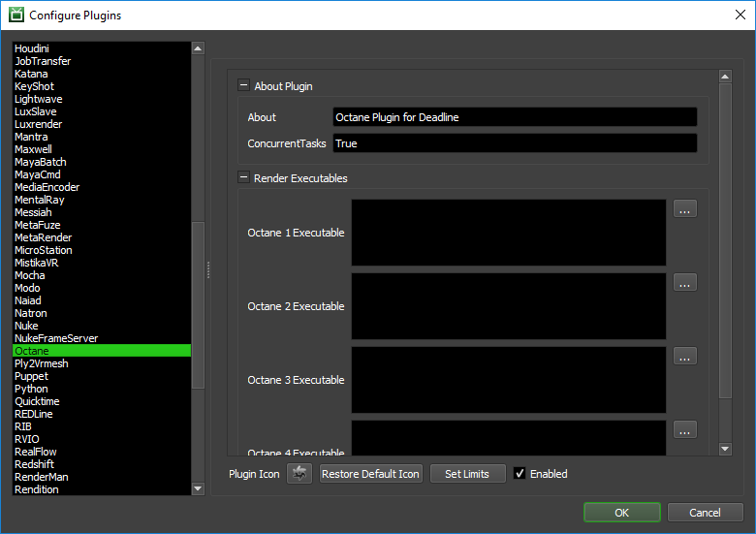Click the About text field
The height and width of the screenshot is (534, 756).
[515, 117]
